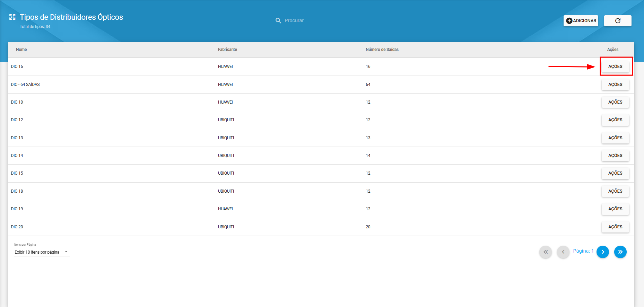The width and height of the screenshot is (644, 307).
Task: Open AÇÕES for the DIO 18 row
Action: pos(615,191)
